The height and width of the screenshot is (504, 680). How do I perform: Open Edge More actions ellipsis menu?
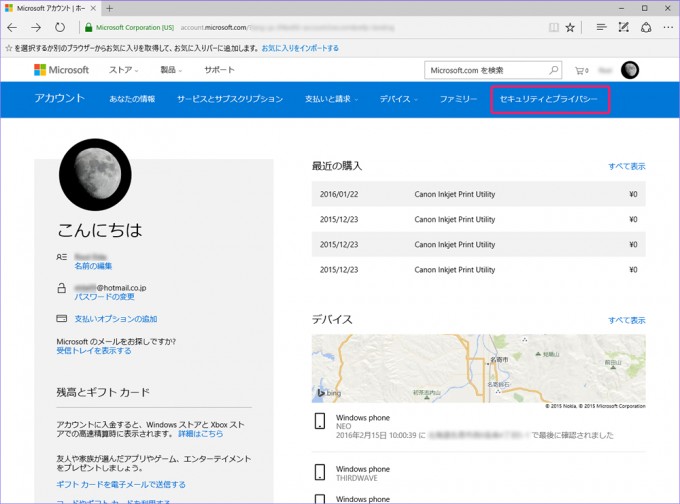pos(668,27)
